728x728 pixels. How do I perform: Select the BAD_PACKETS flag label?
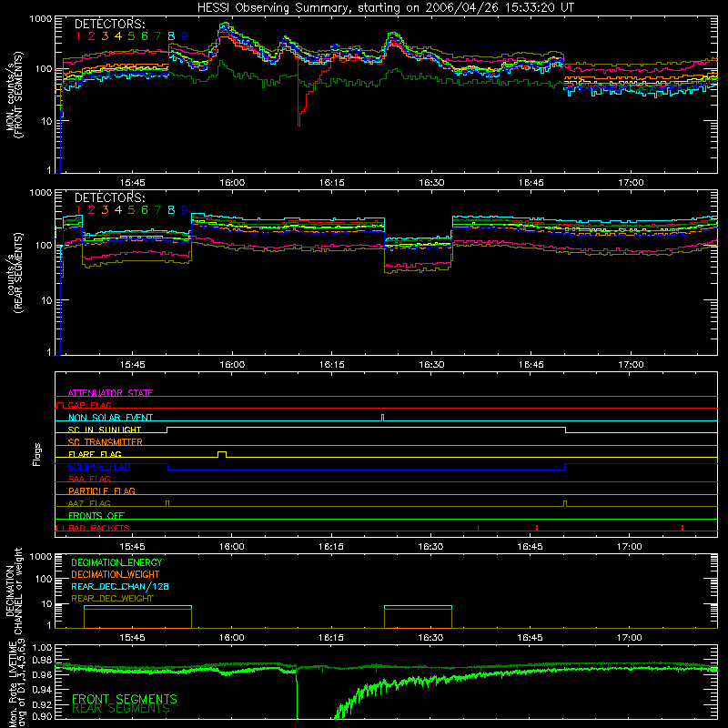point(99,528)
